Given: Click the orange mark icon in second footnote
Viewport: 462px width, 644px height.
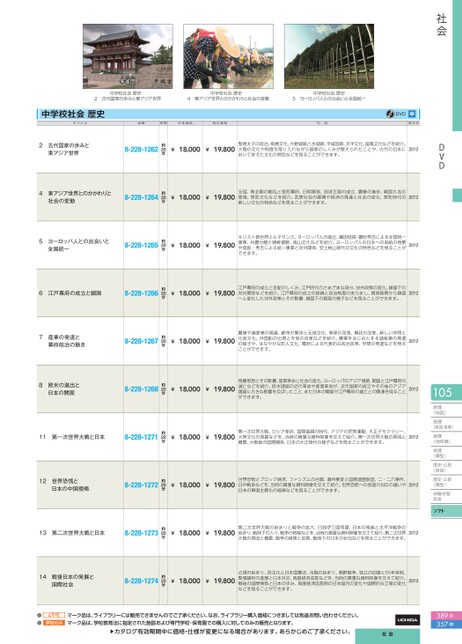Looking at the screenshot, I should coord(54,623).
